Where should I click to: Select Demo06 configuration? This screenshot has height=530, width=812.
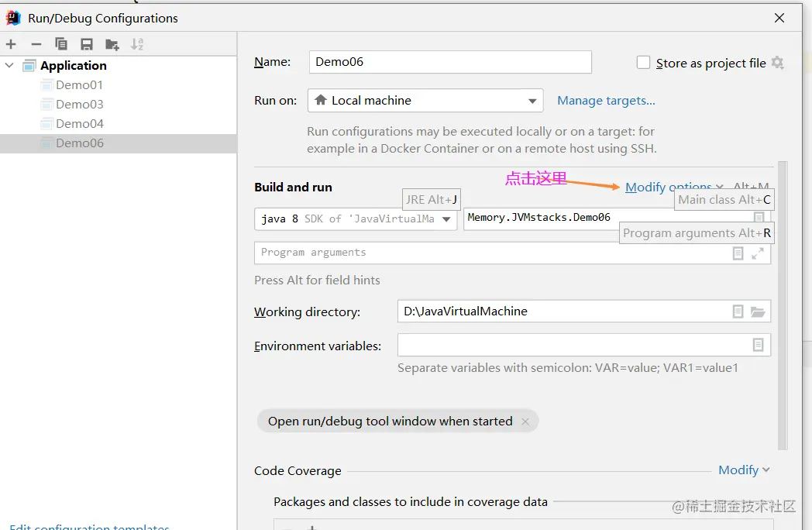click(x=119, y=143)
